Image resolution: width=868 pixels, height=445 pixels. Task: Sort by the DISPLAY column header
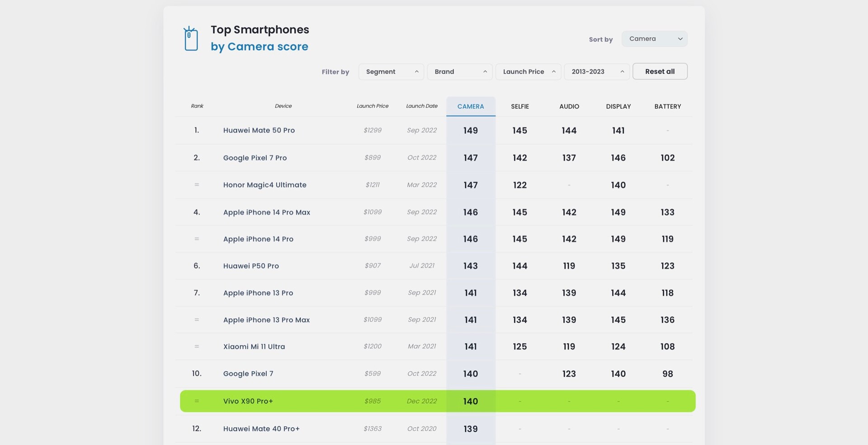[x=618, y=106]
